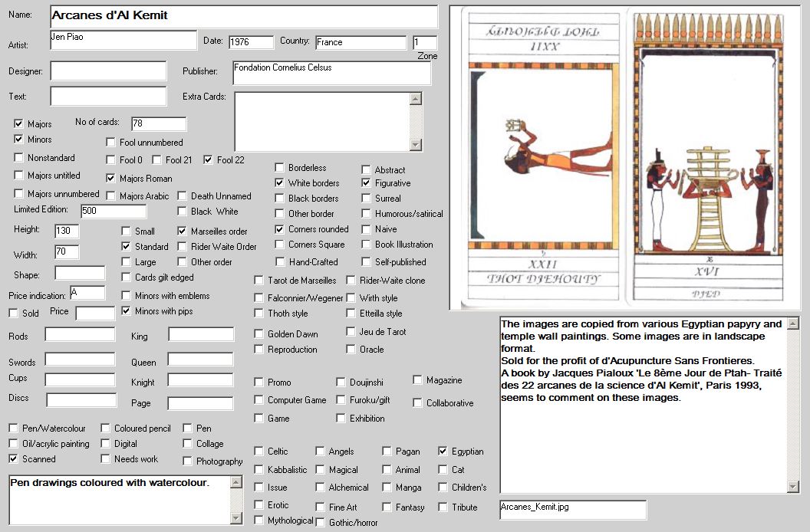810x532 pixels.
Task: Click the Height value field
Action: click(67, 231)
